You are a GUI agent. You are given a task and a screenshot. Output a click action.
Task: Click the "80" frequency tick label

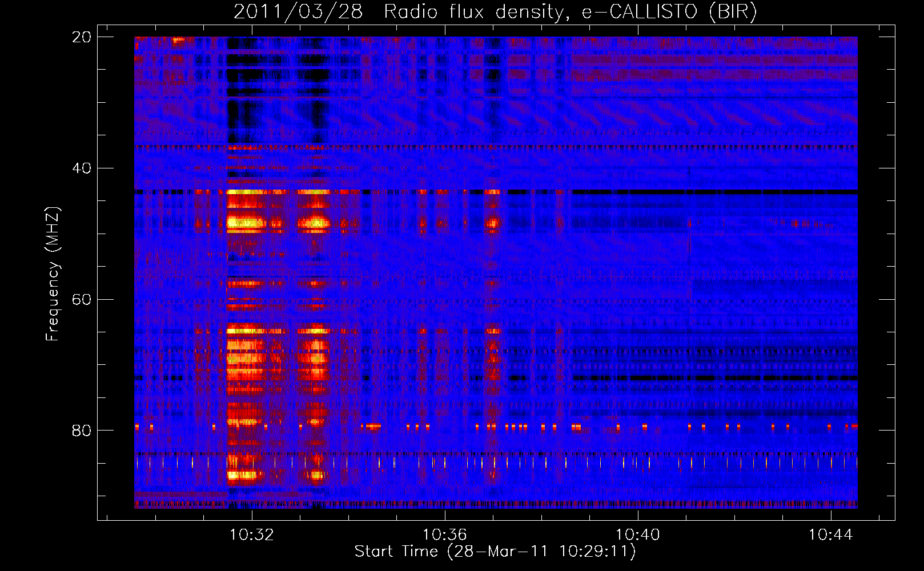coord(81,431)
